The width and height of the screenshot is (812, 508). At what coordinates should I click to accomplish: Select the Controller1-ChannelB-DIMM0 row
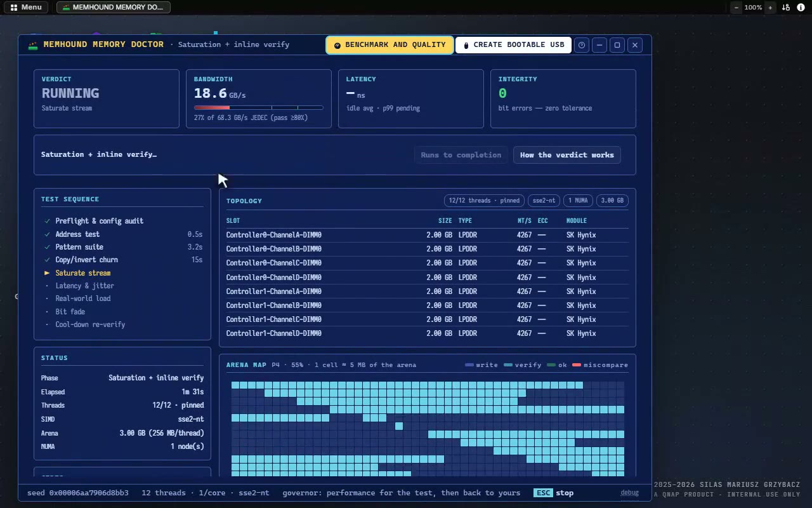coord(428,305)
